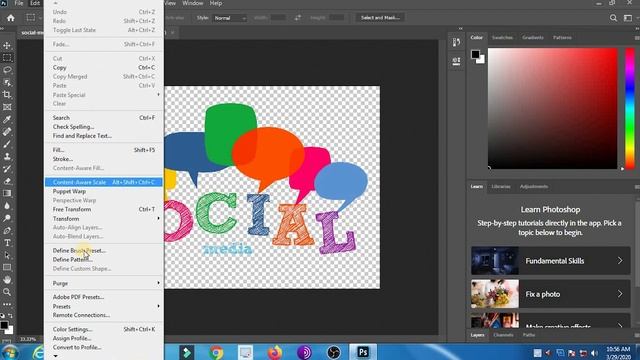Select the Gradient tool
Viewport: 640px width, 360px height.
7,193
